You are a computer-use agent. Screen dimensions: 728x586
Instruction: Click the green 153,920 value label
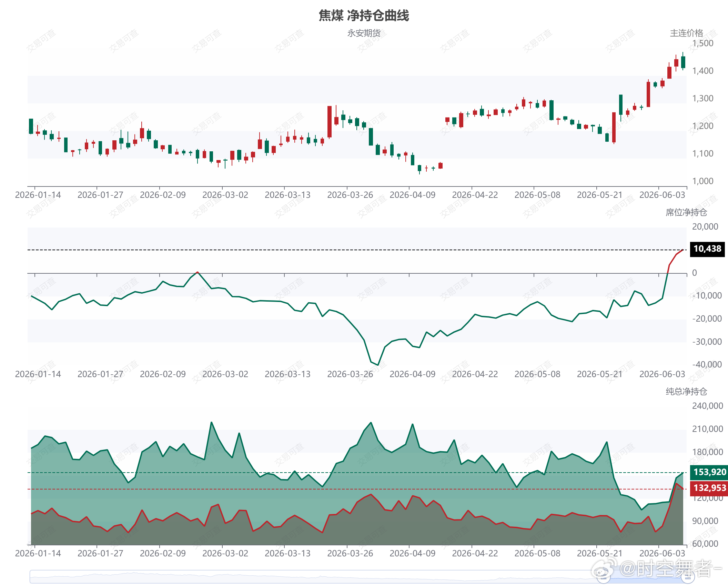(x=709, y=472)
